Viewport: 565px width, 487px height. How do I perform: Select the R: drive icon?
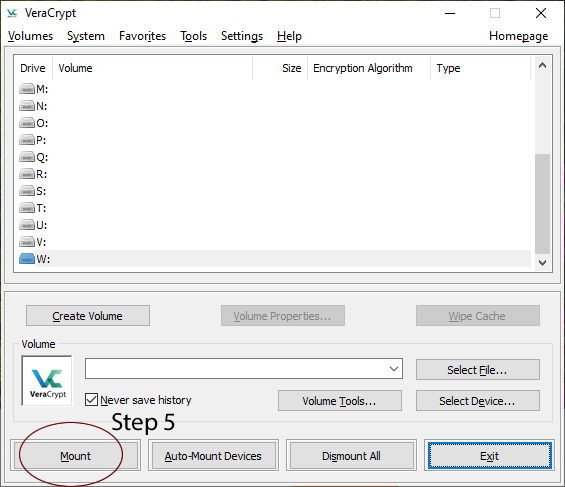click(x=27, y=174)
